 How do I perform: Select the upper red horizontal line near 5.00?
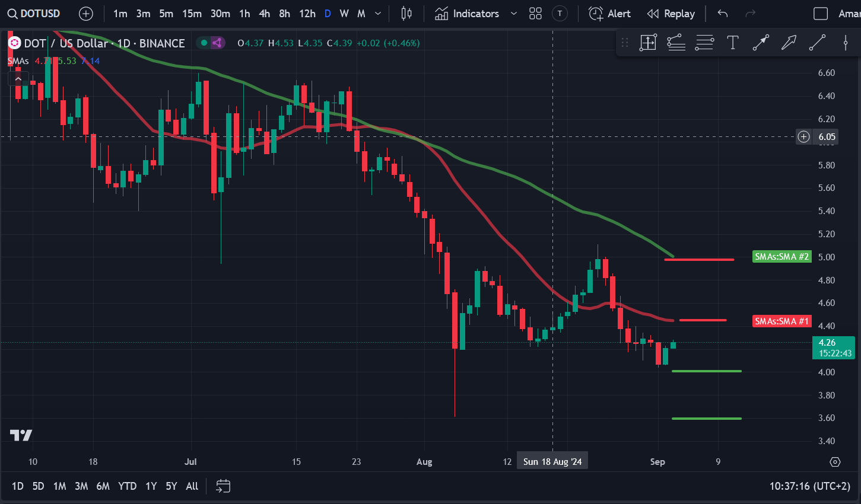click(700, 259)
